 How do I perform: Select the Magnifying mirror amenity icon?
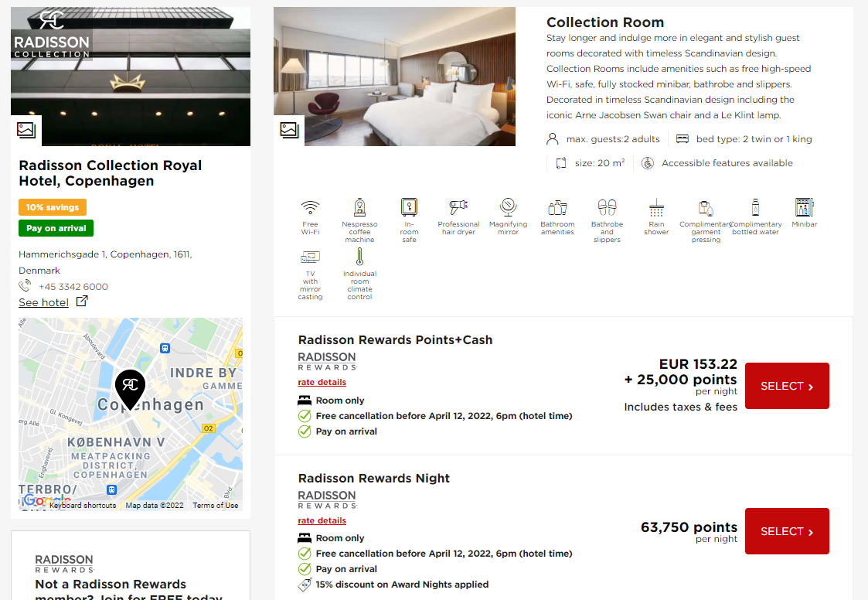(508, 209)
